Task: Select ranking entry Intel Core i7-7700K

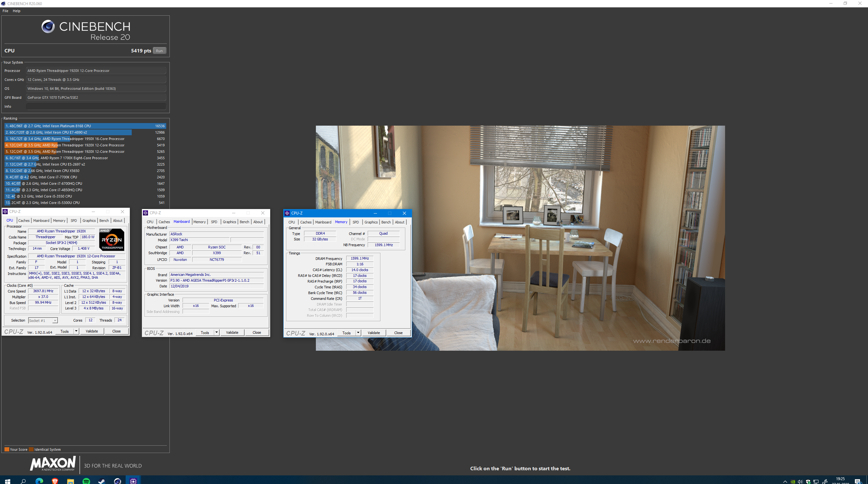Action: pos(85,177)
